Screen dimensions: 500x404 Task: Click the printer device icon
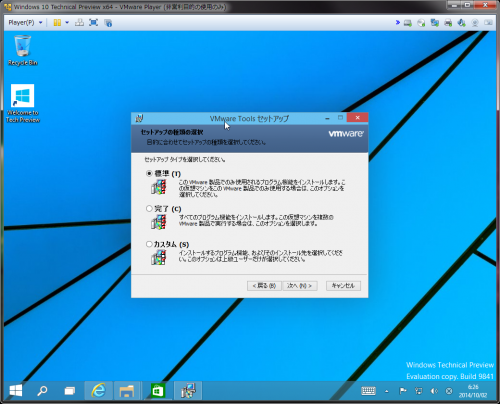[x=448, y=23]
